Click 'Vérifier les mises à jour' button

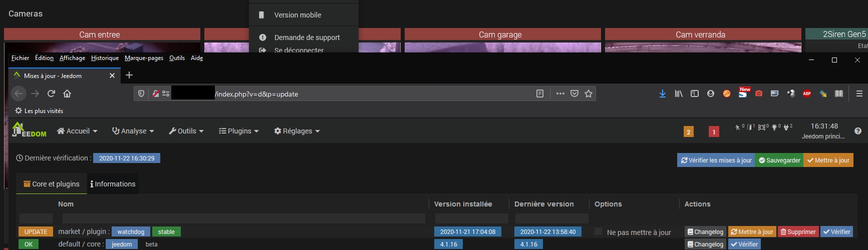(716, 160)
